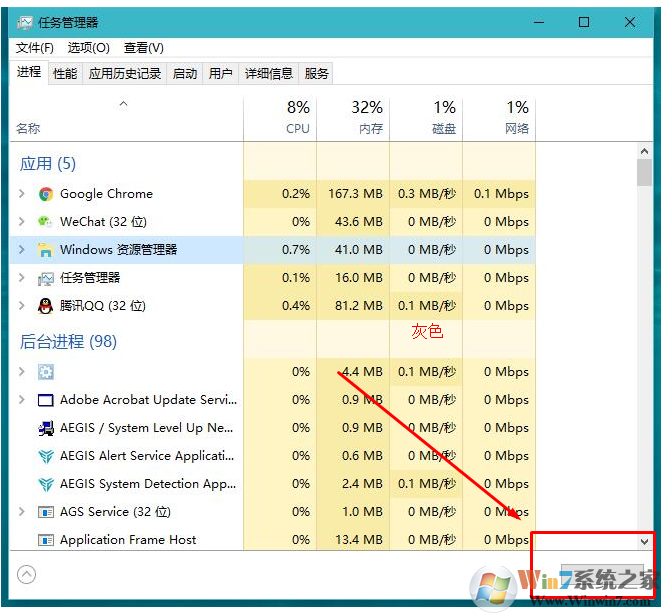Select the Windows 资源管理器 folder icon

[x=46, y=250]
